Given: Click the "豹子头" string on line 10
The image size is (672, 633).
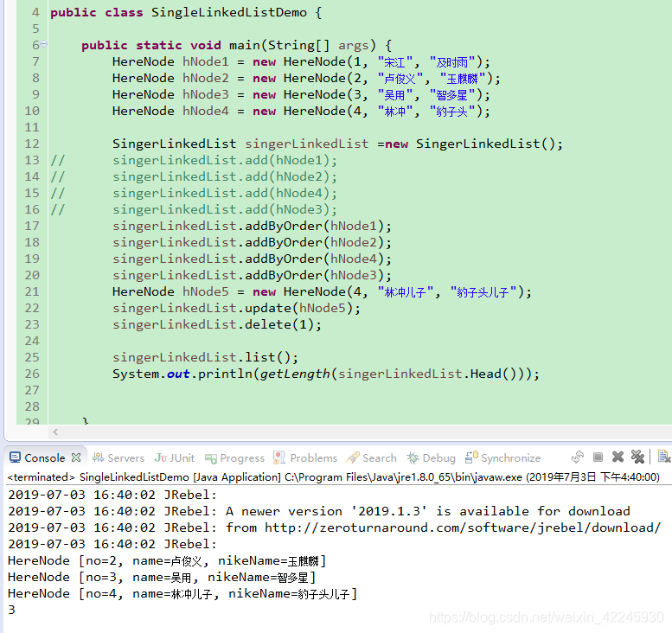Looking at the screenshot, I should (452, 112).
